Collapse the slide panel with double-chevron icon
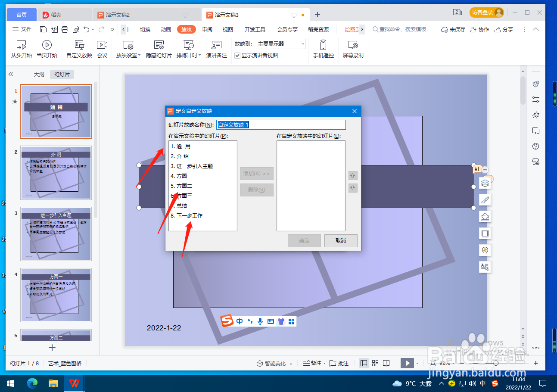 coord(11,74)
